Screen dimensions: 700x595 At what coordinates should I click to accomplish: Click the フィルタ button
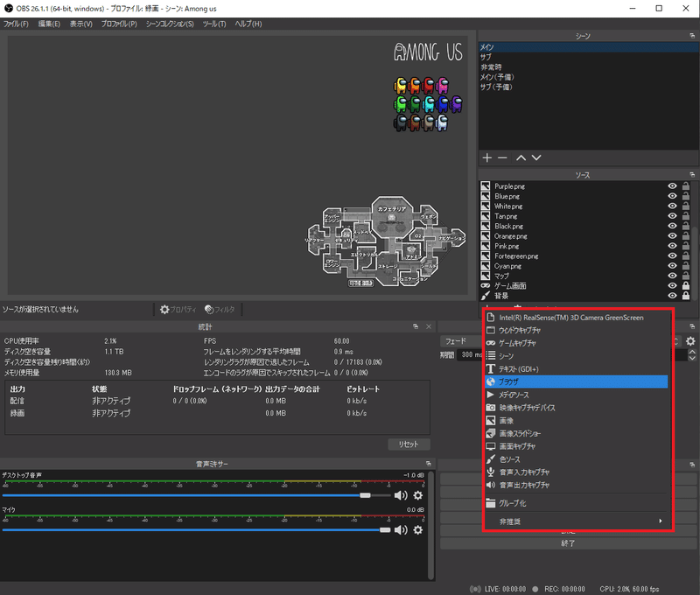(220, 310)
